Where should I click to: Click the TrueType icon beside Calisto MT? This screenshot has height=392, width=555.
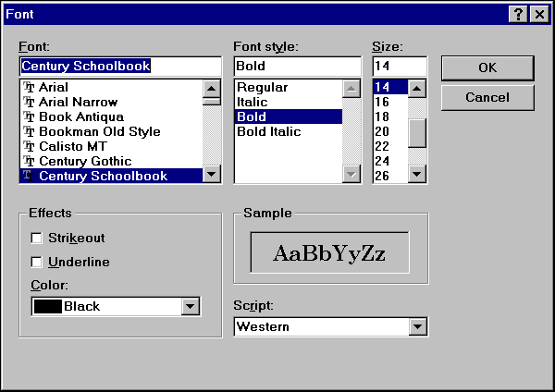(29, 147)
